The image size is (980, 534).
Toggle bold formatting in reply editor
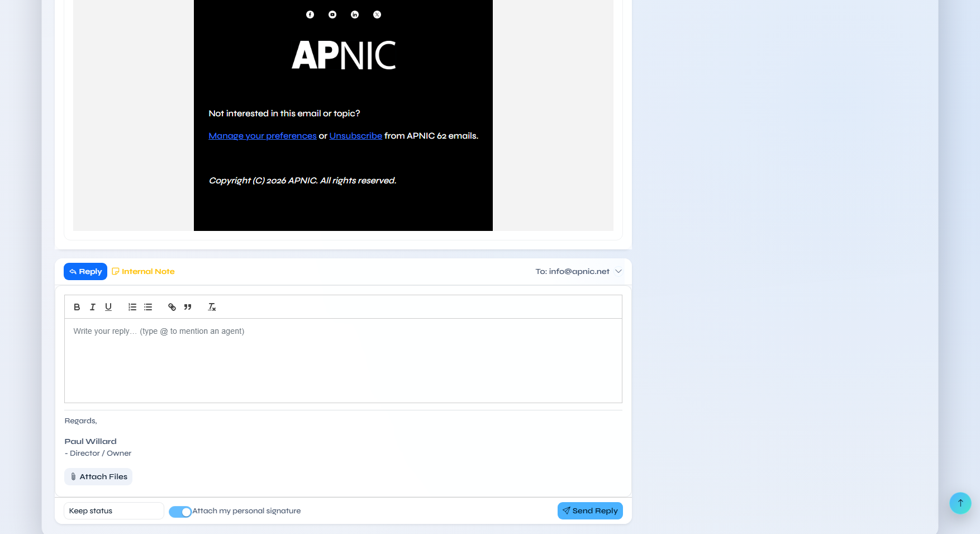point(77,307)
